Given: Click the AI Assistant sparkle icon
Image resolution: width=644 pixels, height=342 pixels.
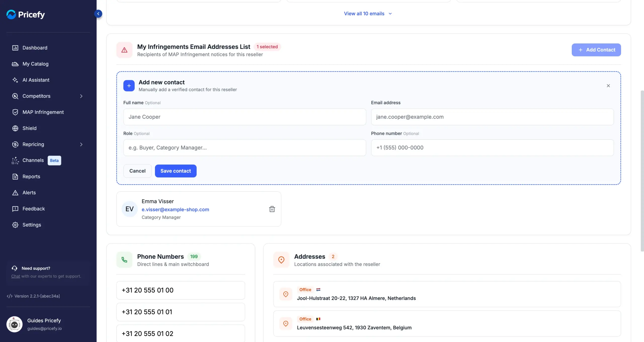Looking at the screenshot, I should pos(15,80).
